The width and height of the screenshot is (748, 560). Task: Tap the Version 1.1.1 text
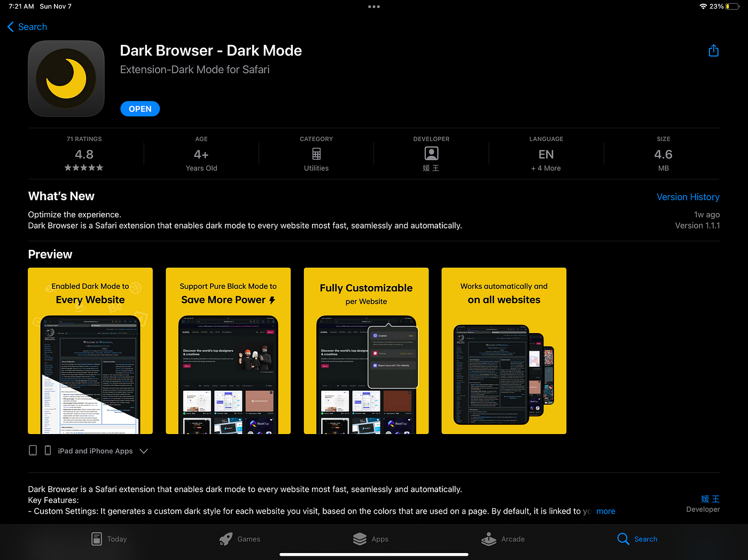[697, 225]
